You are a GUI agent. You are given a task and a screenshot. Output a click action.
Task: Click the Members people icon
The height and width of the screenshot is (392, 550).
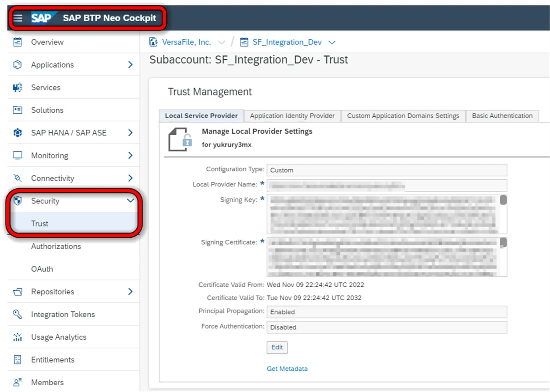point(17,382)
